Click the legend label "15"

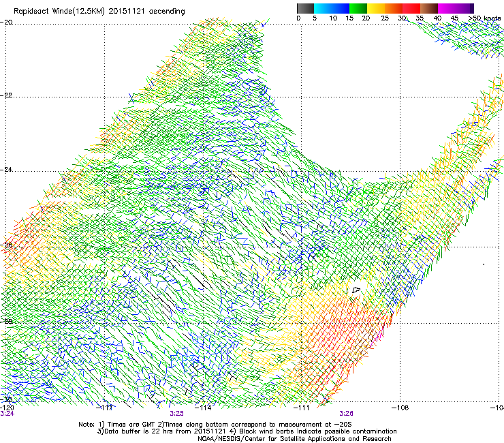[349, 18]
